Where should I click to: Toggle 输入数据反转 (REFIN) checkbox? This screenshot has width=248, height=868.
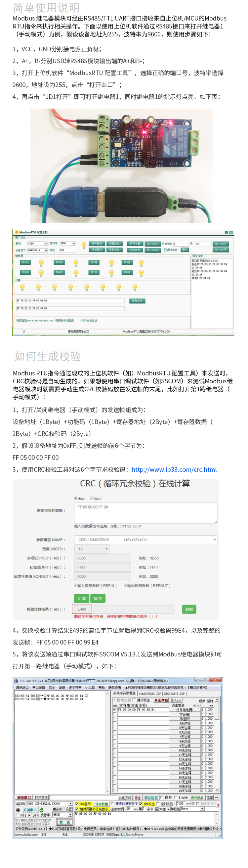pyautogui.click(x=76, y=585)
